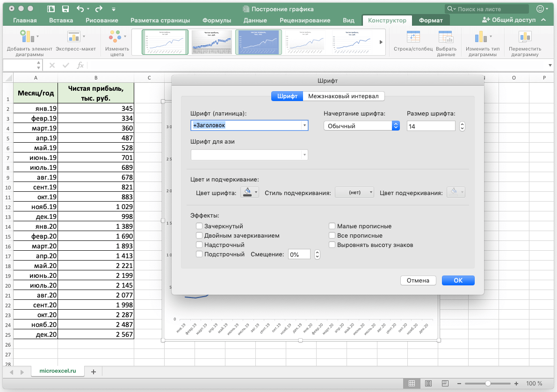Click the font size stepper arrows
Screen dimensions: 557x392
[462, 126]
